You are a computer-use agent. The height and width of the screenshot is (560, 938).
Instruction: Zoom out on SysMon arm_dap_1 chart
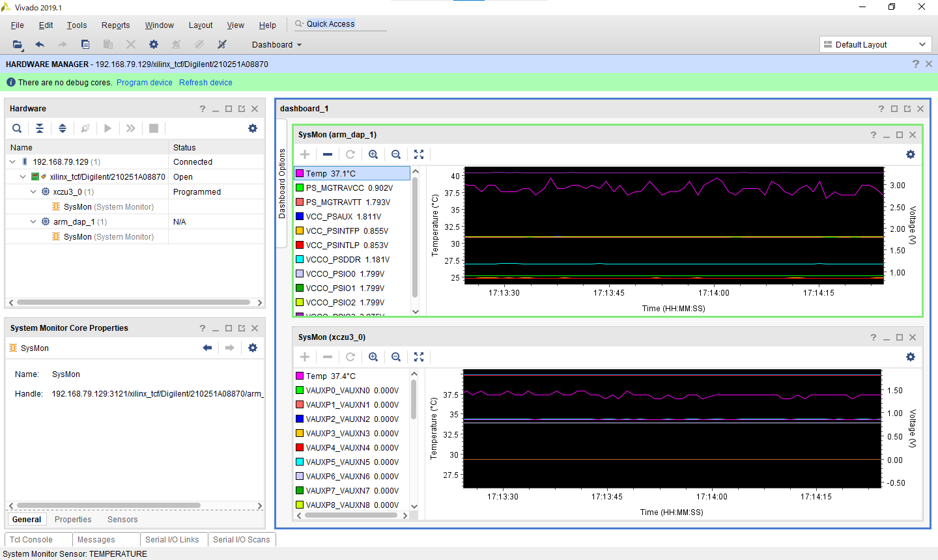pos(396,154)
